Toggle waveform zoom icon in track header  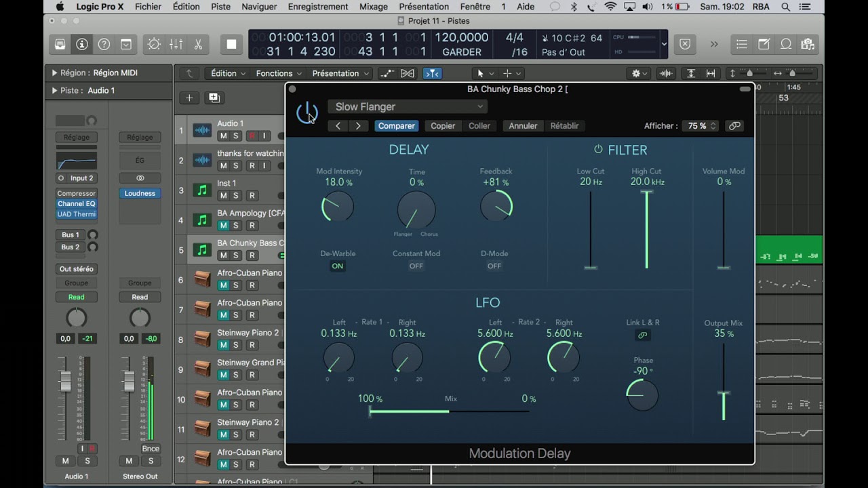click(x=667, y=73)
